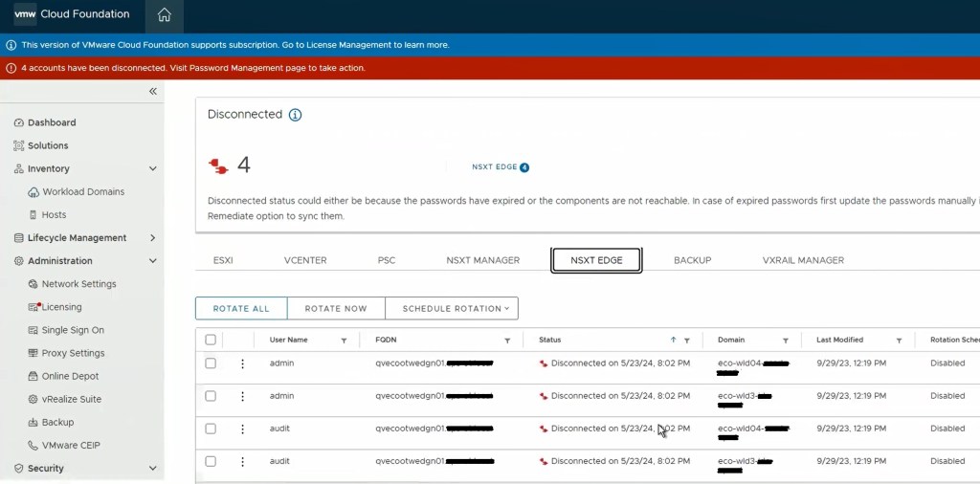Screen dimensions: 980x484
Task: Select the checkbox for the first audit row
Action: pyautogui.click(x=211, y=429)
